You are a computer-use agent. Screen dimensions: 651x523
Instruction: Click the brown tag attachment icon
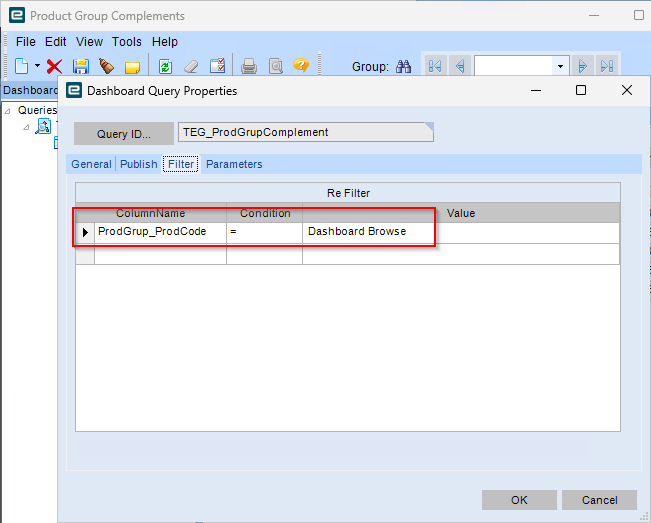(x=106, y=66)
